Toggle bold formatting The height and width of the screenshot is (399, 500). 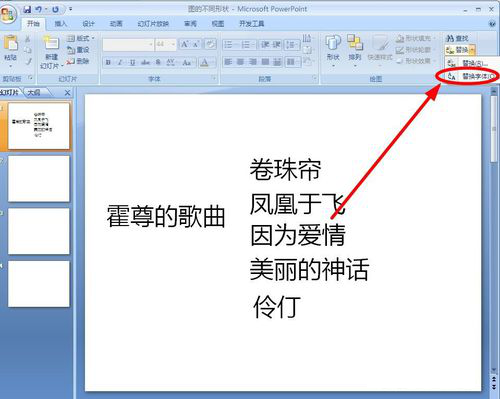108,62
